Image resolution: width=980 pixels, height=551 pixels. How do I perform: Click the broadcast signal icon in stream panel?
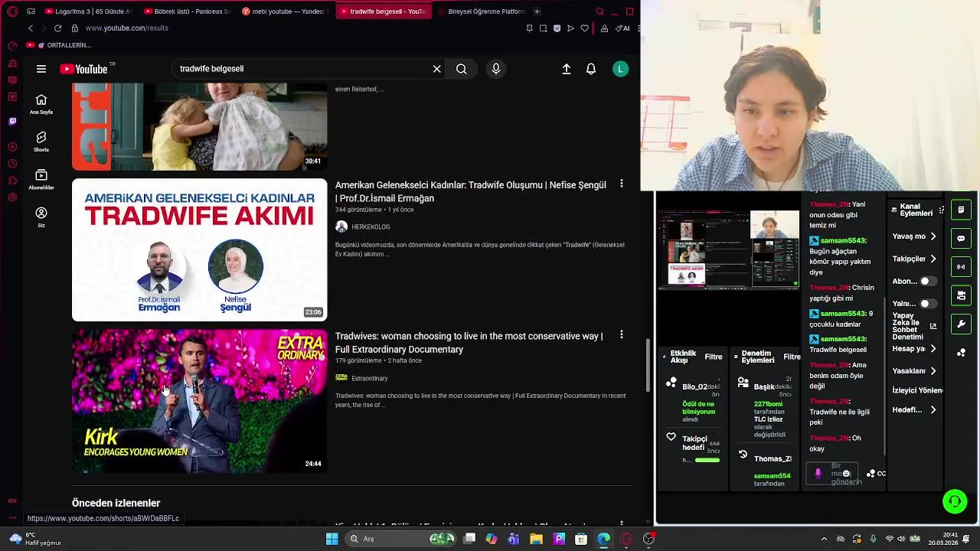pos(961,267)
